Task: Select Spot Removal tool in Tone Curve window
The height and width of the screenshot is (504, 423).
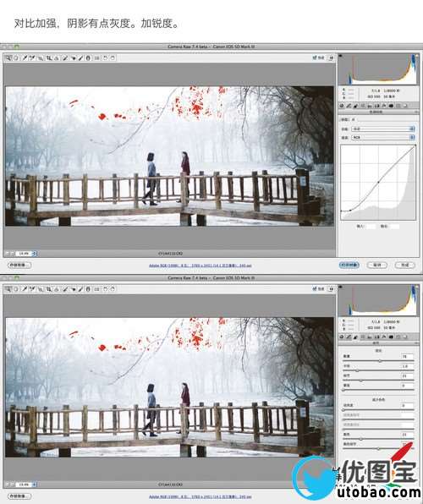Action: [65, 58]
